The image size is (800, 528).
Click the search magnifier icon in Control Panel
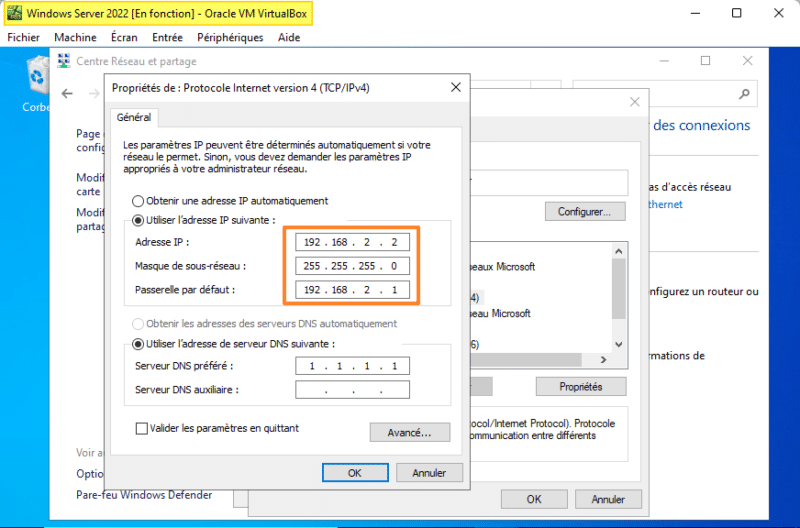[x=744, y=94]
